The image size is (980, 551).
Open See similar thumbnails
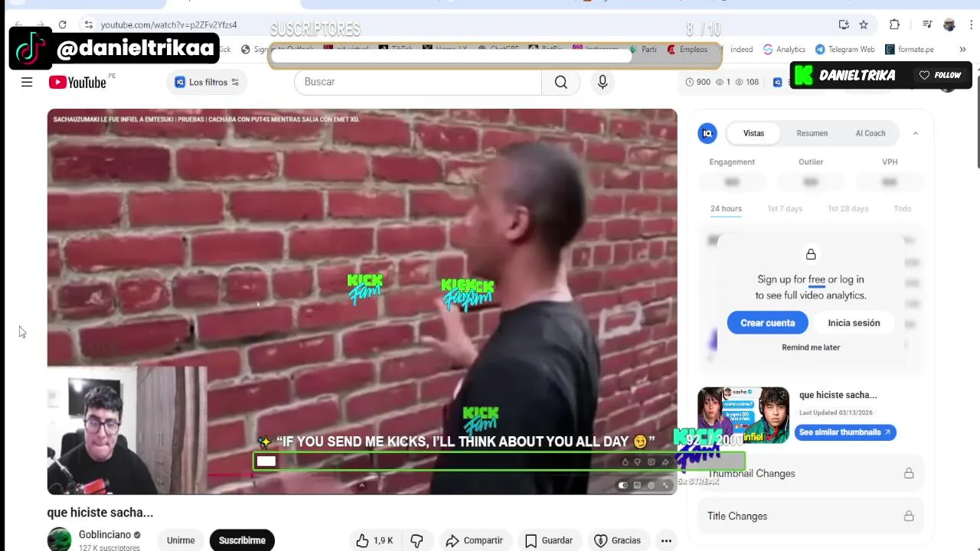coord(845,432)
